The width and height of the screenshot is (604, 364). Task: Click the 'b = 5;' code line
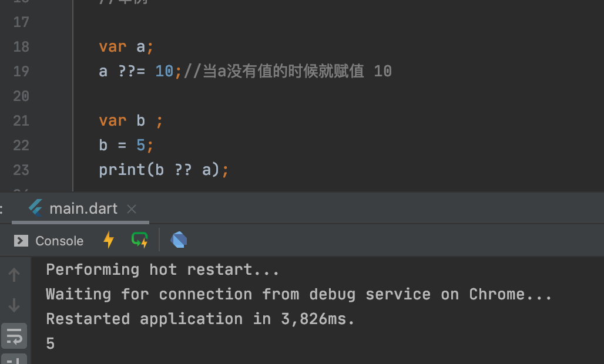[126, 146]
